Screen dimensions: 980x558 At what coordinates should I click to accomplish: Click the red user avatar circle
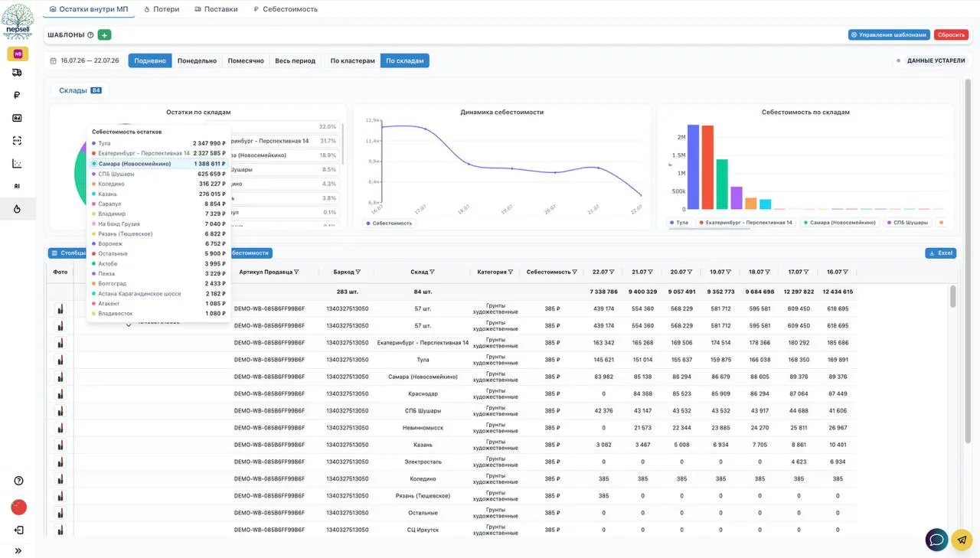18,507
